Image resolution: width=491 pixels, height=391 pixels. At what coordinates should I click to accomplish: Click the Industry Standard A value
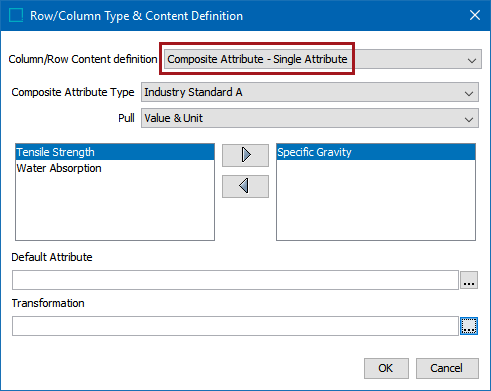point(193,92)
